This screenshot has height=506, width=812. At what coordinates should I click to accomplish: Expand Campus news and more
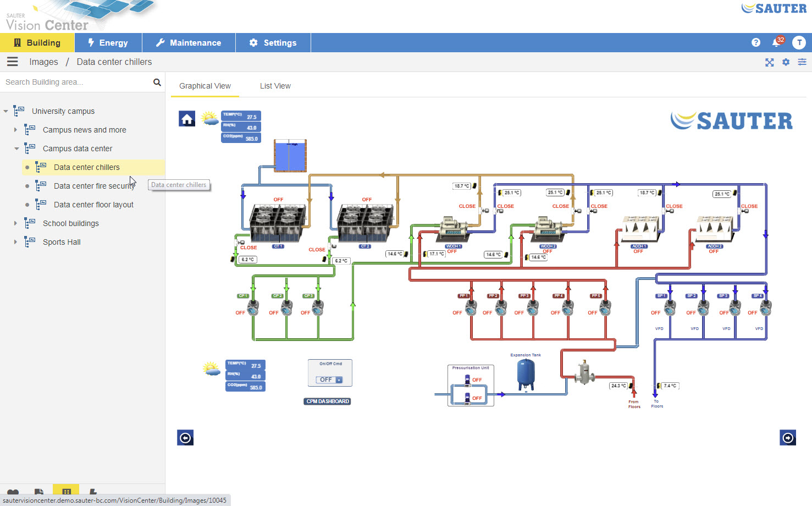pyautogui.click(x=15, y=130)
